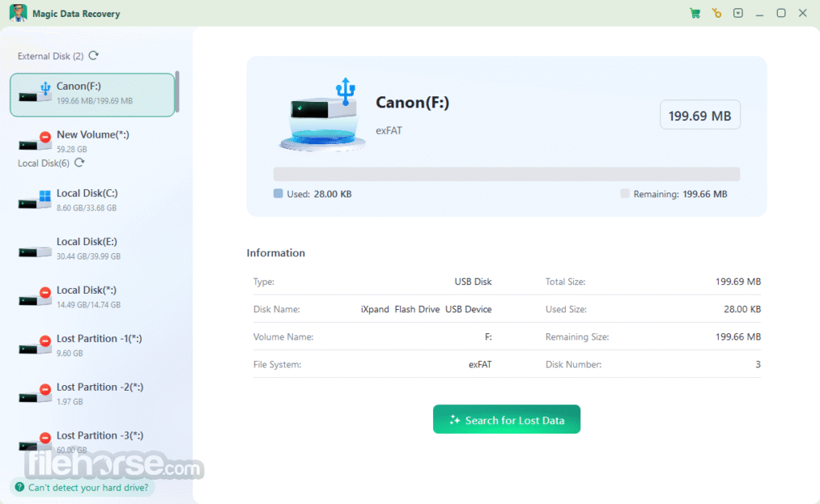The width and height of the screenshot is (820, 504).
Task: Click the exFAT label under drive name
Action: (389, 131)
